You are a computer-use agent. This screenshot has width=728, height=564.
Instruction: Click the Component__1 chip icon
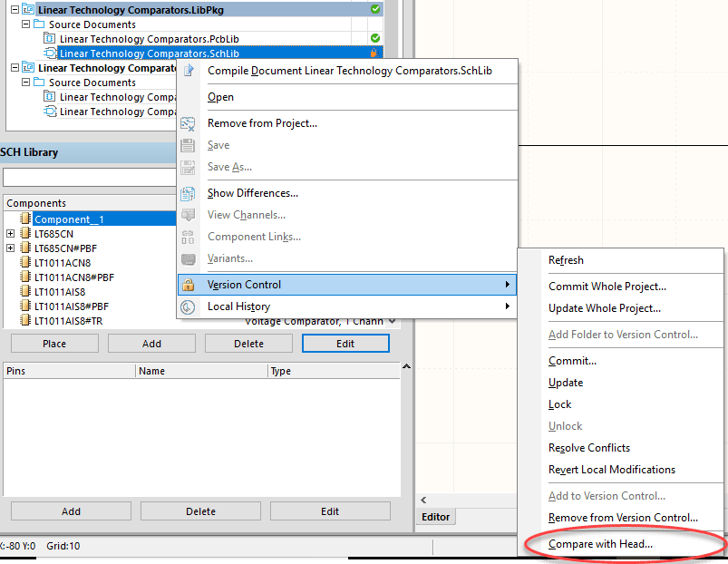25,219
